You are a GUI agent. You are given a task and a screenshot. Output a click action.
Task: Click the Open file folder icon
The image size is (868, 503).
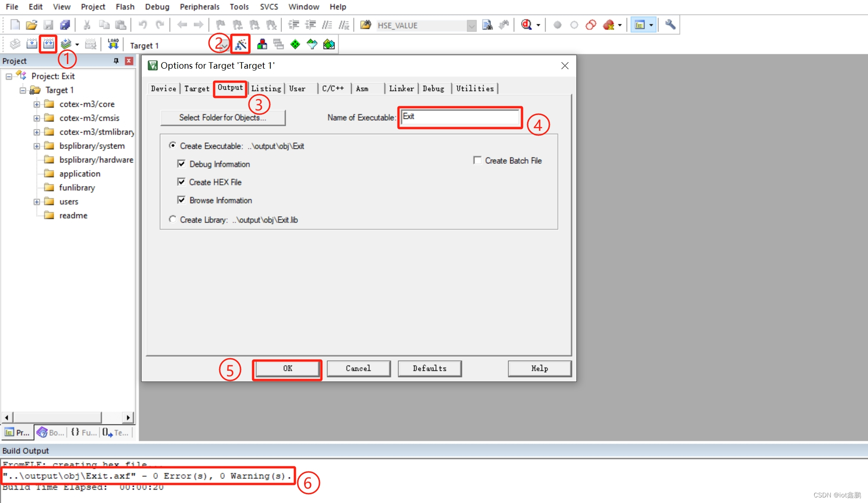coord(31,25)
